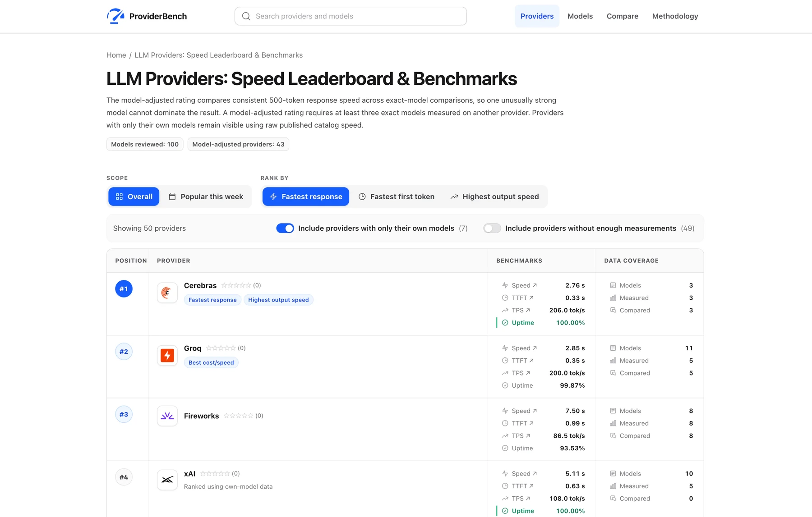Image resolution: width=812 pixels, height=517 pixels.
Task: Click the ProviderBench brand name
Action: (x=158, y=16)
